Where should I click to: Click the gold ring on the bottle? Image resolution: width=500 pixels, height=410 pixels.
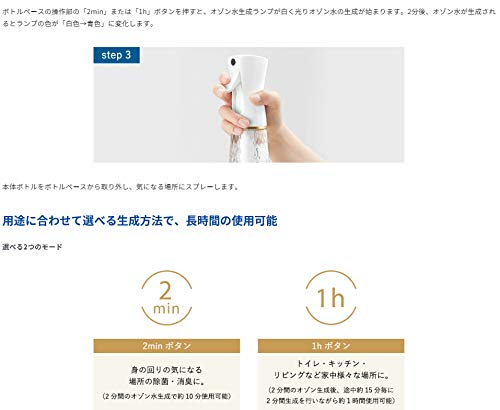tap(253, 128)
